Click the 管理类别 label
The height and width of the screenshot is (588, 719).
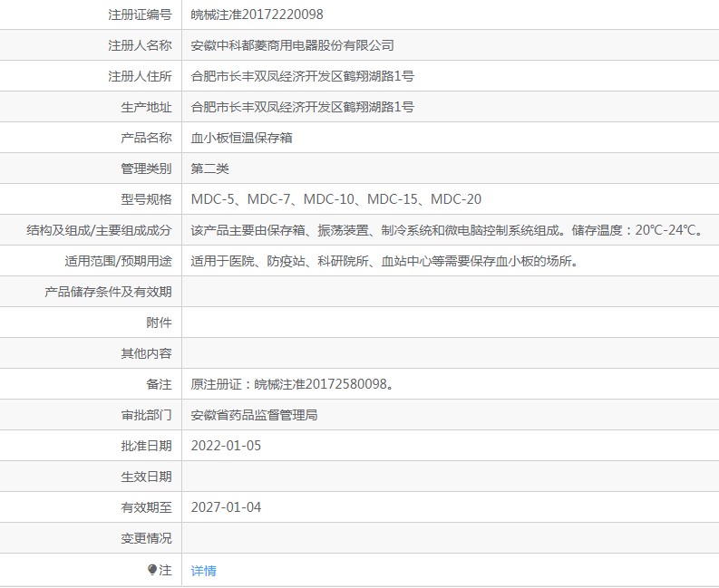[x=146, y=169]
